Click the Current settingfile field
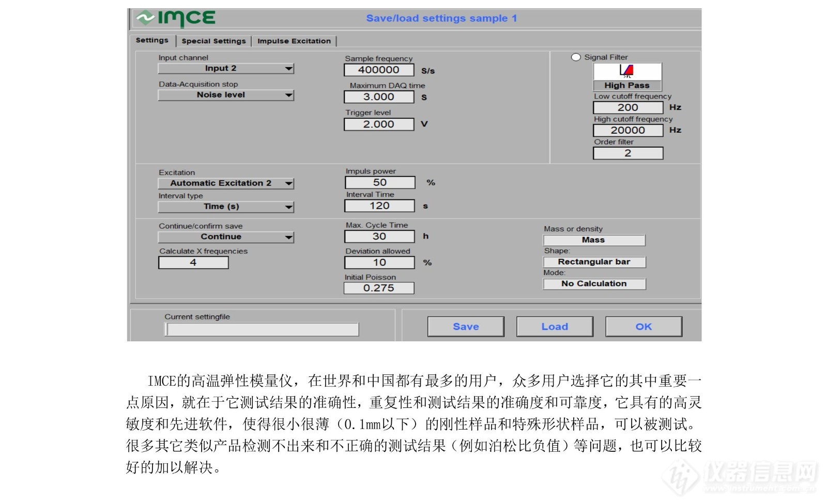827x504 pixels. point(262,329)
